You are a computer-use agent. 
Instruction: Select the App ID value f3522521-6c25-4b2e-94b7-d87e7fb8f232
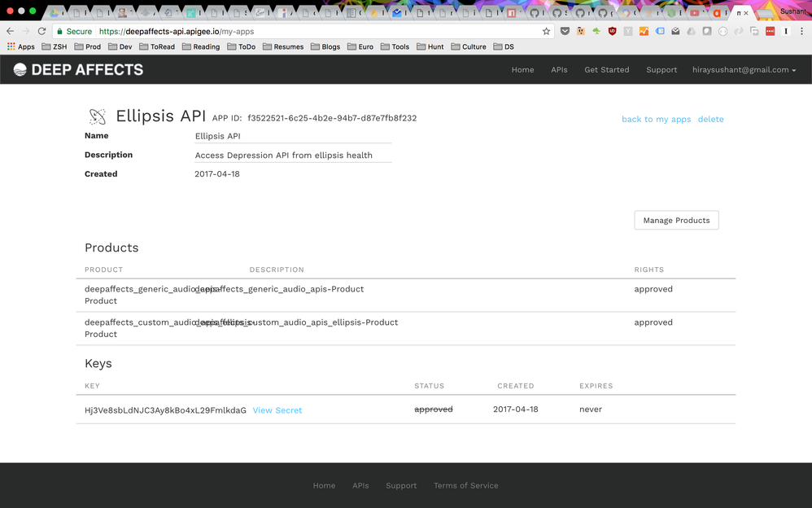click(332, 118)
